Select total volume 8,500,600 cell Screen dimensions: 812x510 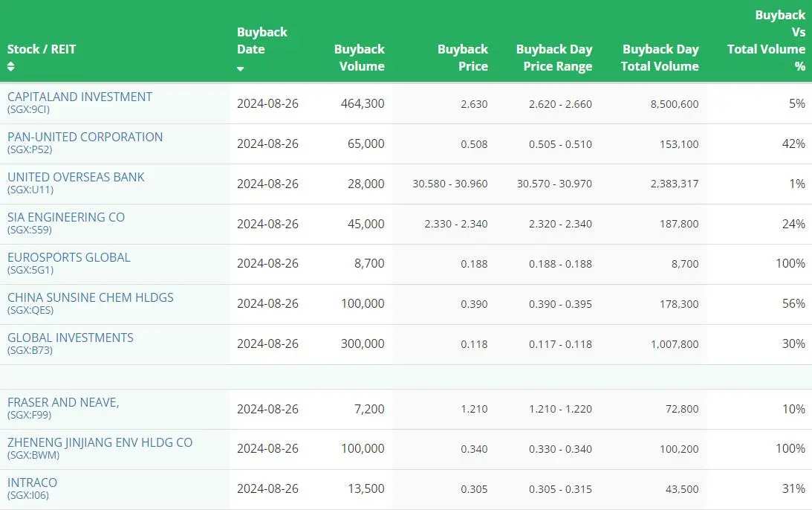point(675,103)
